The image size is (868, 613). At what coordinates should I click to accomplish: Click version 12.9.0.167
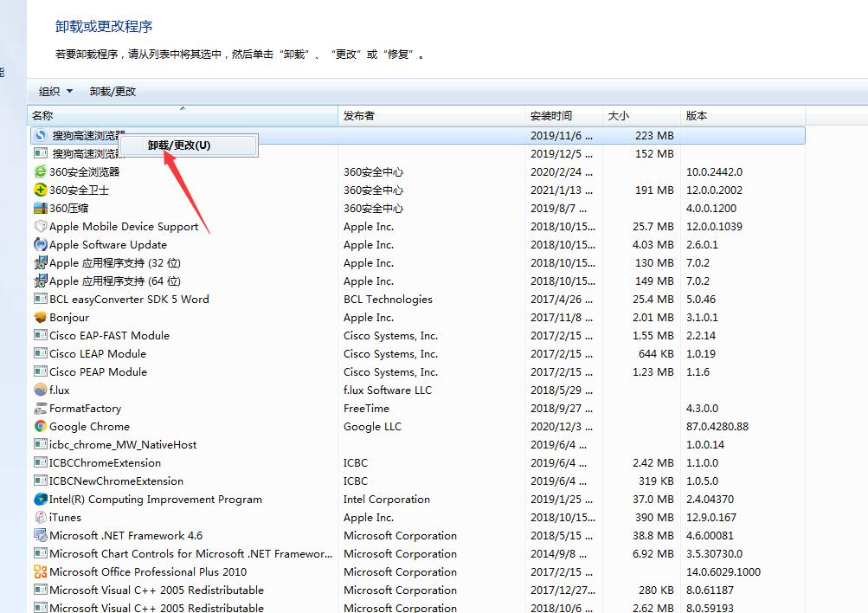coord(711,517)
